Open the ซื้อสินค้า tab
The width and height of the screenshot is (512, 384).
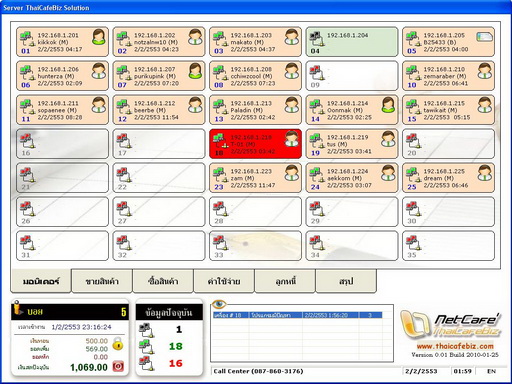point(163,281)
